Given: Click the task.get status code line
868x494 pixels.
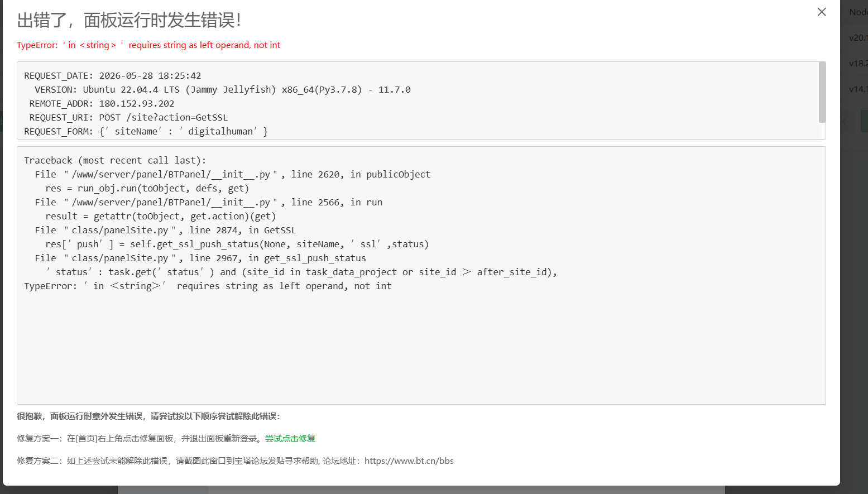Looking at the screenshot, I should [301, 272].
